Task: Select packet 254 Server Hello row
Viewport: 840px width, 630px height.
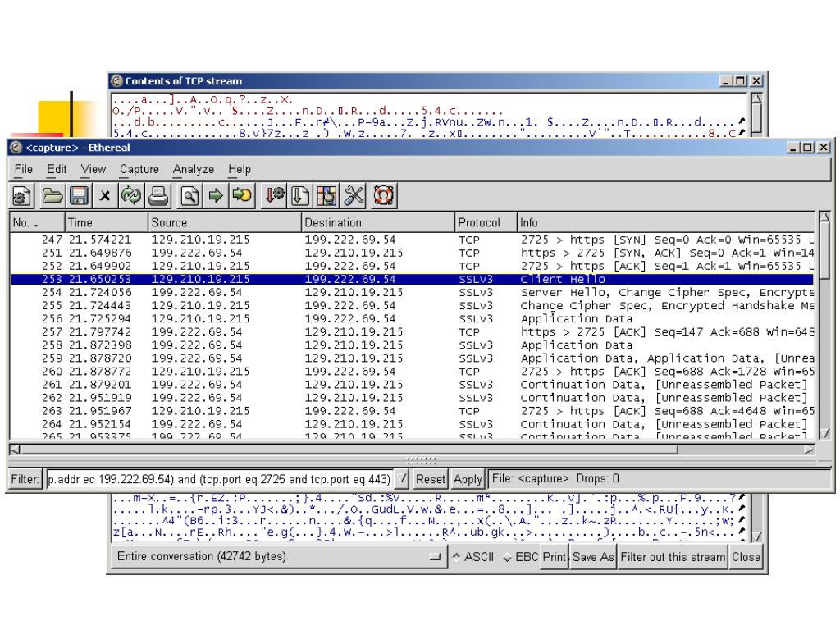Action: [412, 293]
